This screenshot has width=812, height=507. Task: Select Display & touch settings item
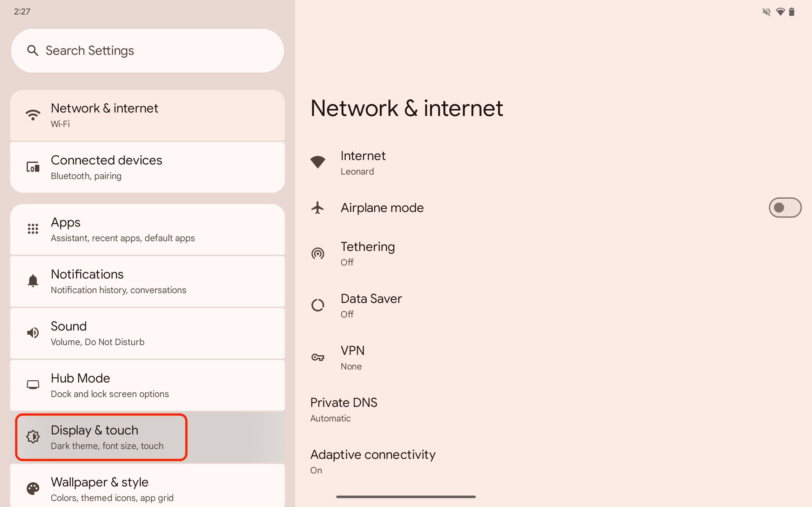point(101,436)
